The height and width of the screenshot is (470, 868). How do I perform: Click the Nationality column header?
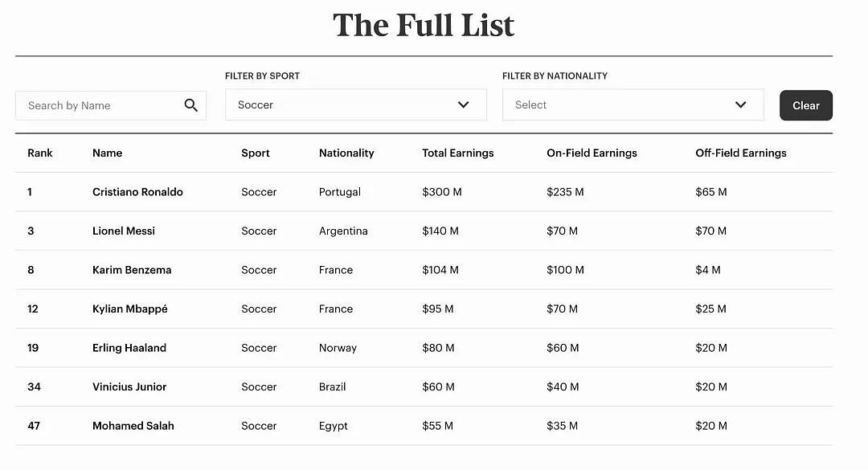(x=346, y=153)
